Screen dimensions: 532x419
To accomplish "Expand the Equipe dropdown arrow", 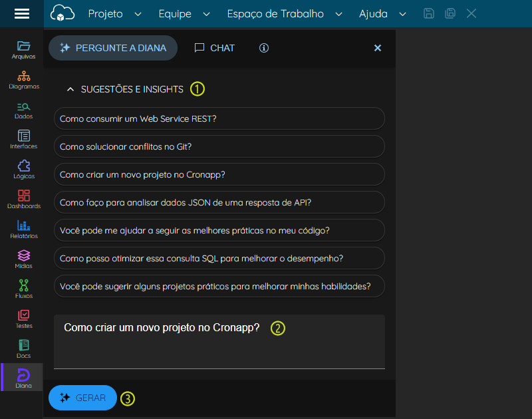I will click(x=206, y=14).
